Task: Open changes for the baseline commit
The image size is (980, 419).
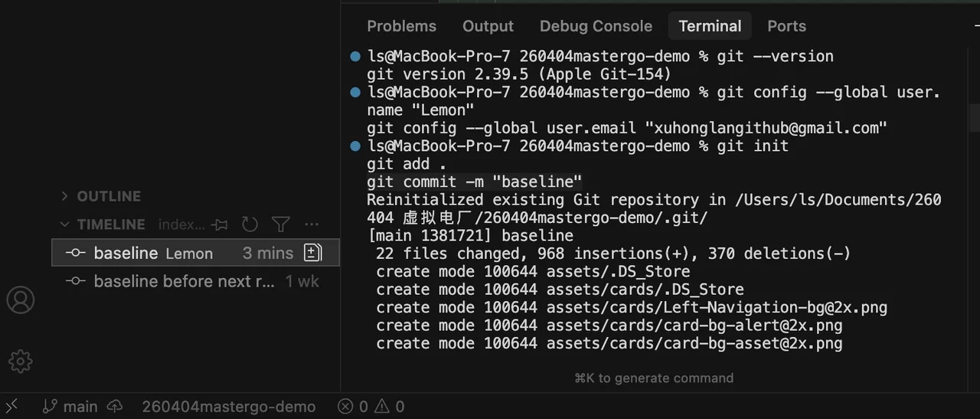Action: coord(312,253)
